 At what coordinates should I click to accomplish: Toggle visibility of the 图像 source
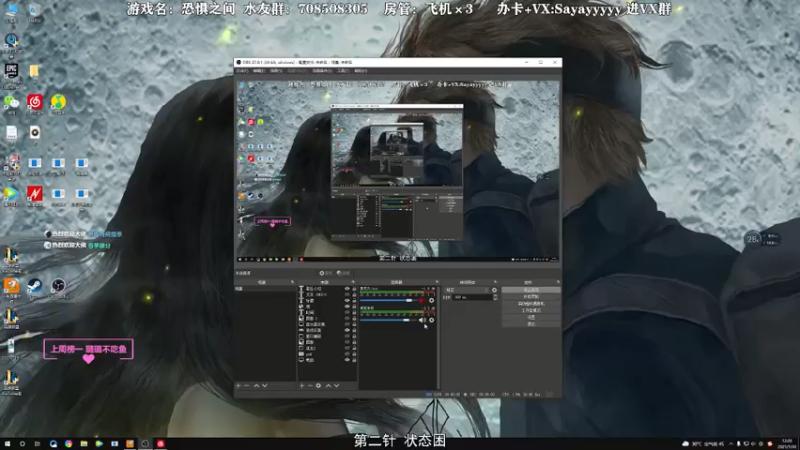click(347, 342)
